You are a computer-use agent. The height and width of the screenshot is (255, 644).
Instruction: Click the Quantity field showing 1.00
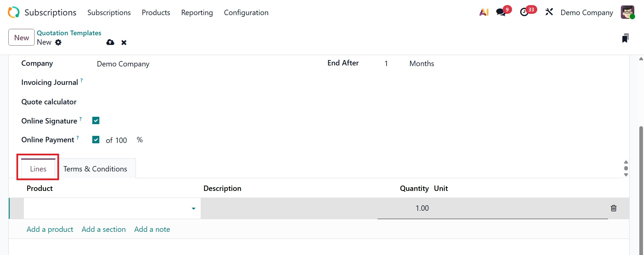(422, 208)
